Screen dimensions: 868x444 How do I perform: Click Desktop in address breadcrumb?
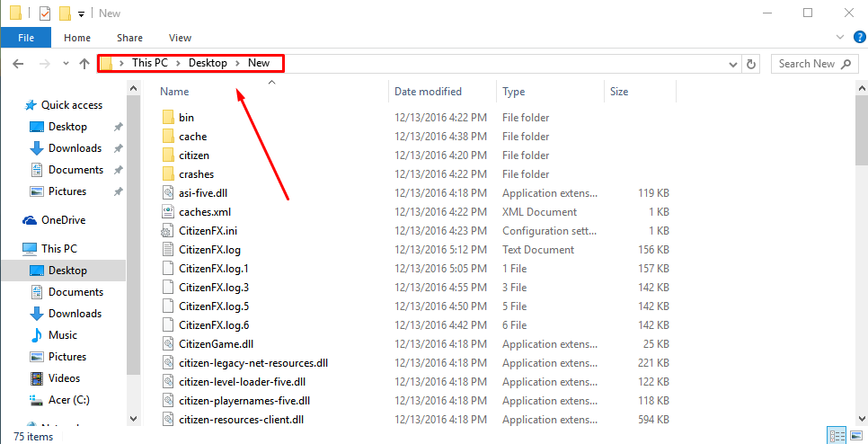tap(208, 63)
